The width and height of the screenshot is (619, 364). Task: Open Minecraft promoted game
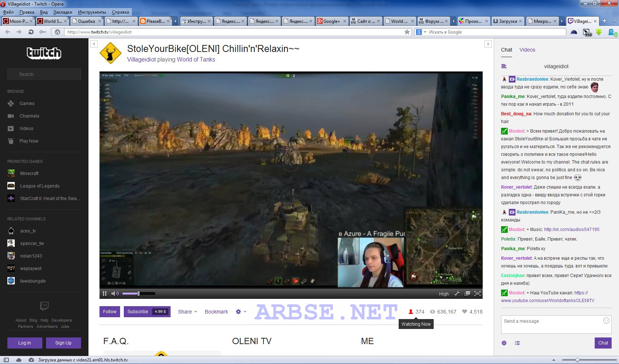coord(29,174)
